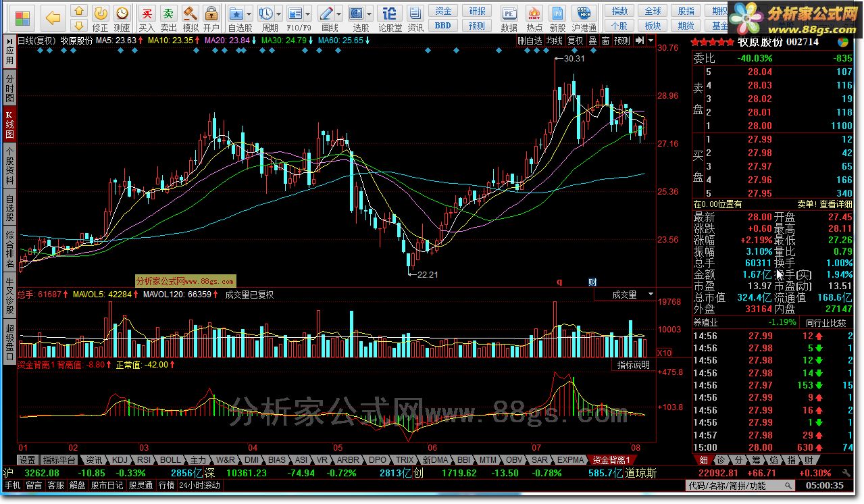Click 查看详细 link in order book

(836, 204)
